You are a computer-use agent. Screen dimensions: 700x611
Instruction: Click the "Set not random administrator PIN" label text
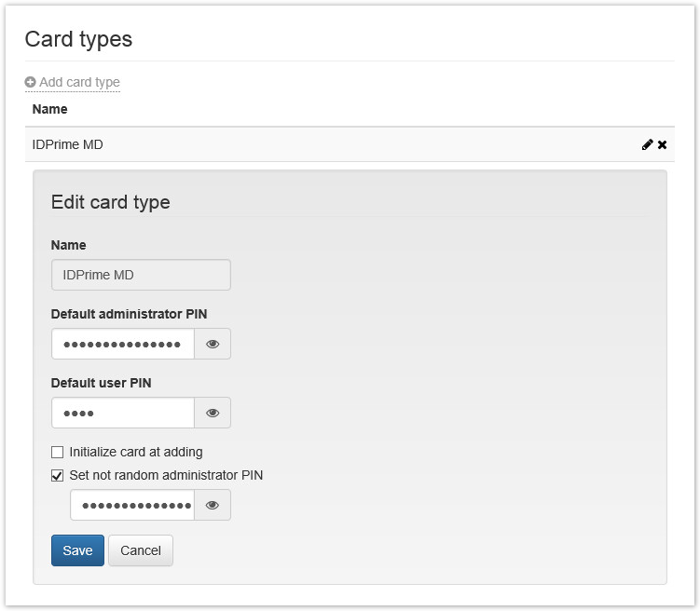pos(166,475)
